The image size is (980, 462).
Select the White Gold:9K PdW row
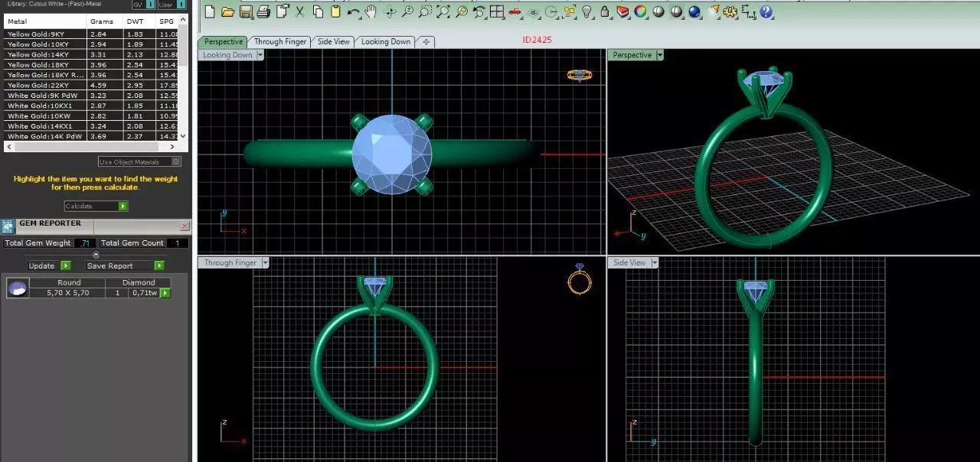[90, 96]
